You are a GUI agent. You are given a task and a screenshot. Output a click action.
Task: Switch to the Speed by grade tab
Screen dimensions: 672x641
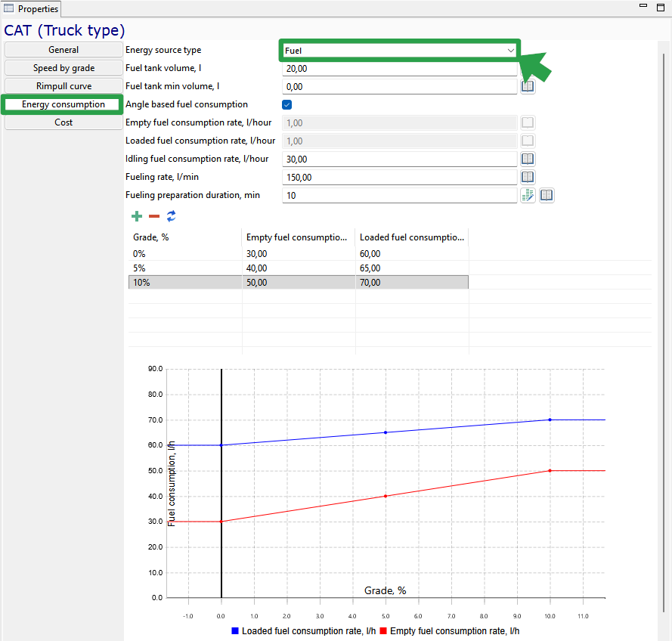[63, 68]
